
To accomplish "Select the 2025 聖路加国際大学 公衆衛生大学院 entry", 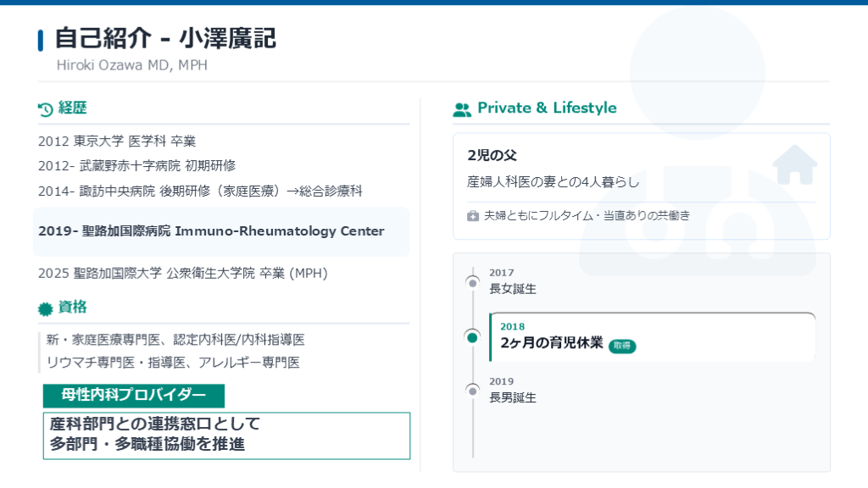I will pos(182,273).
